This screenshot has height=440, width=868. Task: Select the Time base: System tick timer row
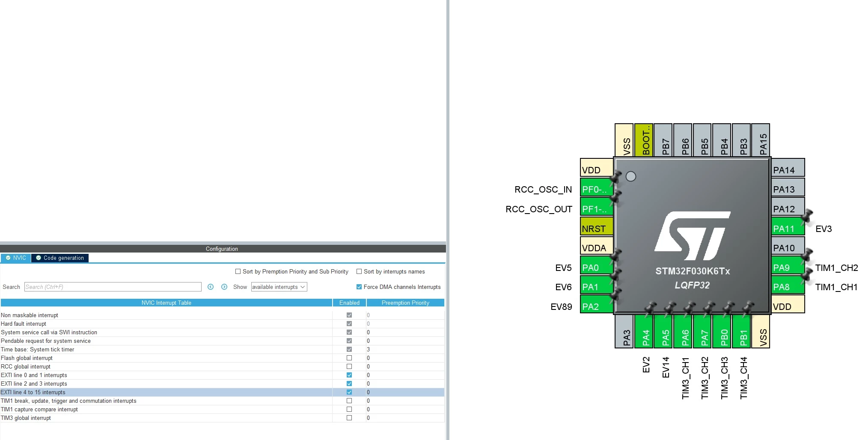(222, 349)
